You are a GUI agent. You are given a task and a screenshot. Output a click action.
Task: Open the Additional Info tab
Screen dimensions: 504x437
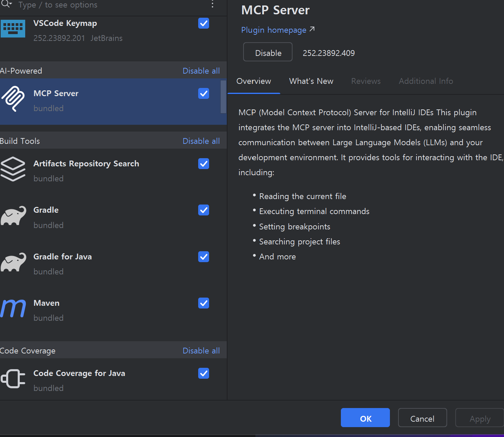(x=426, y=81)
